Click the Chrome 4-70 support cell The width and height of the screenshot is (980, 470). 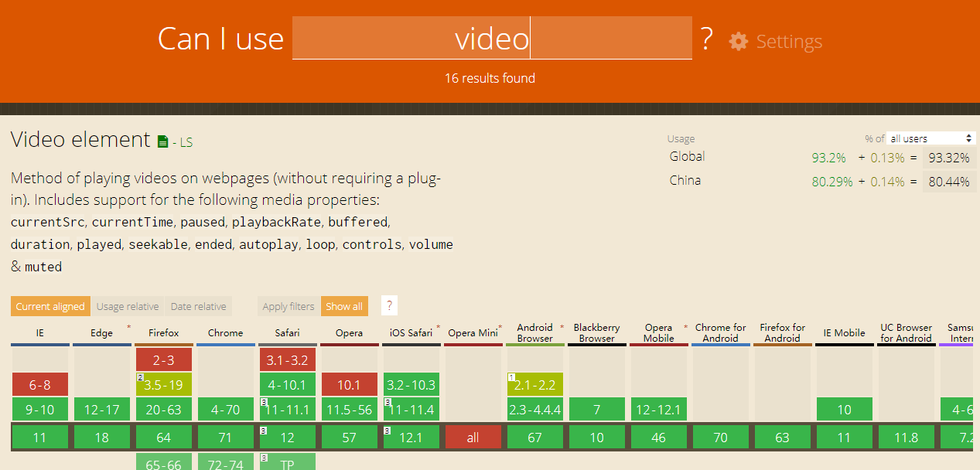click(226, 409)
